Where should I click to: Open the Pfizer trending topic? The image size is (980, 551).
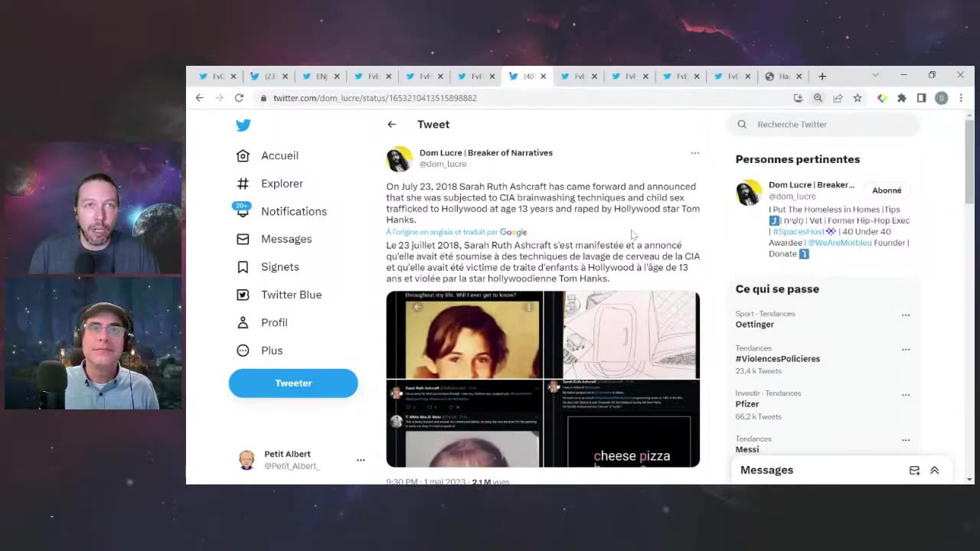[x=747, y=404]
